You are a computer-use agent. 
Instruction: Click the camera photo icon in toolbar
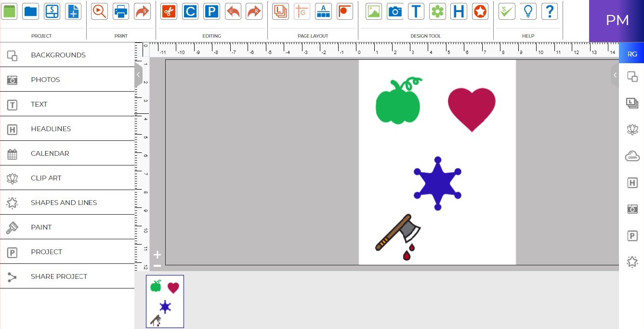(395, 11)
